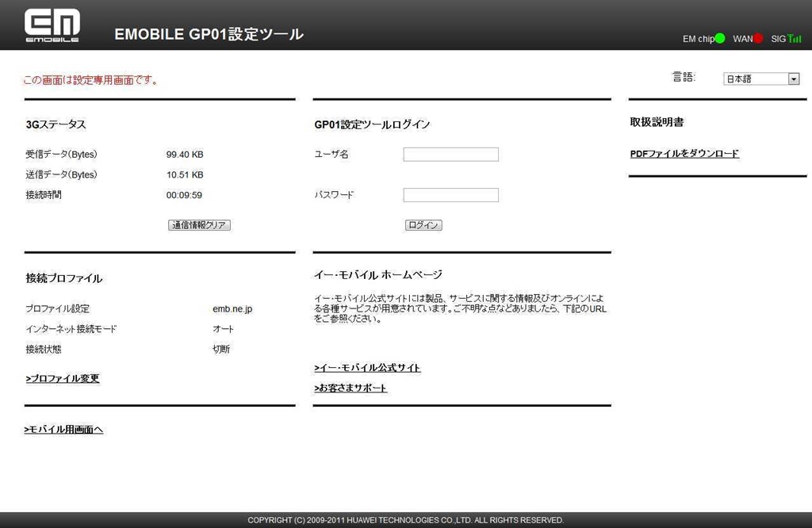Open the 言語 language dropdown
The width and height of the screenshot is (812, 528).
tap(761, 78)
